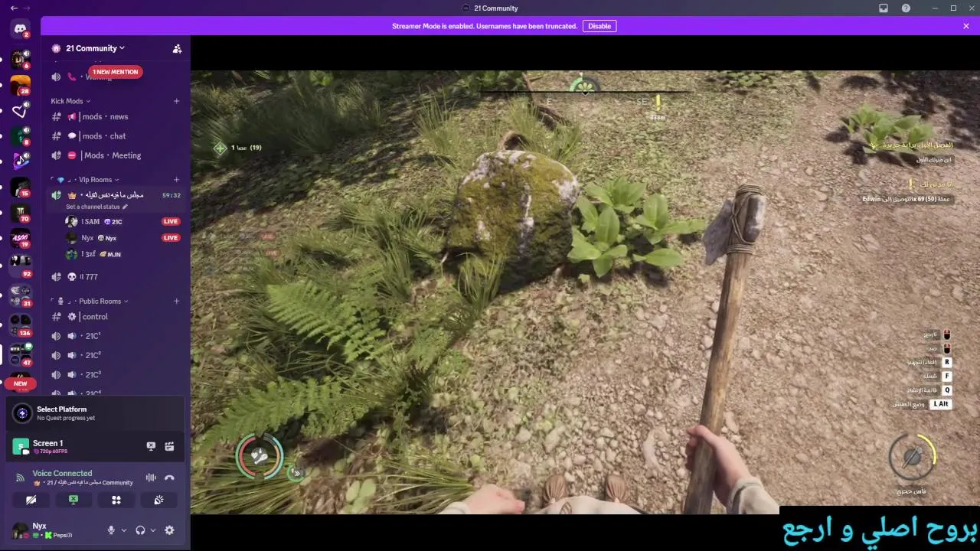Screen dimensions: 980x551
Task: Open Discord direct messages home icon
Action: [x=21, y=29]
